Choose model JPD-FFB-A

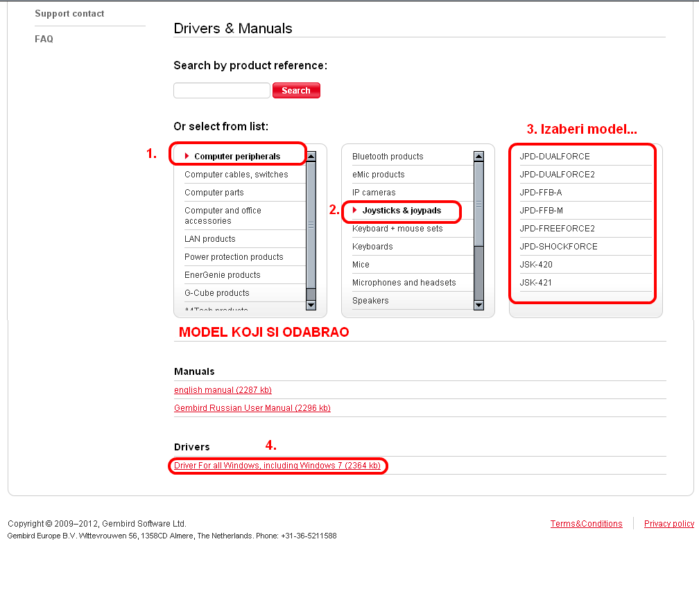[541, 193]
